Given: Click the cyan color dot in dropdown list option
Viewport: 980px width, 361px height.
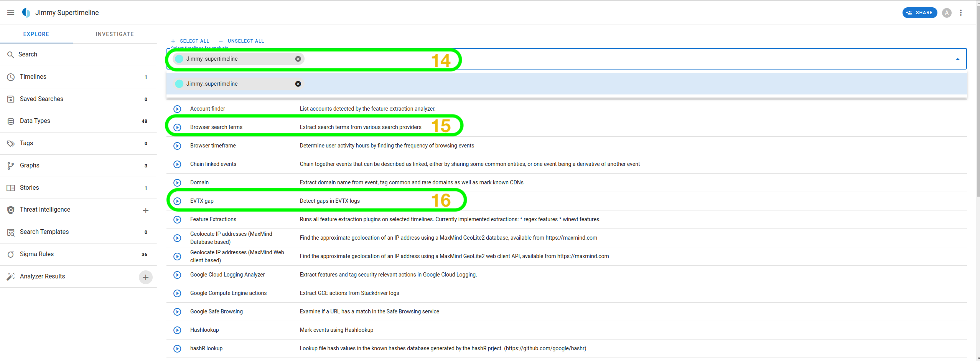Looking at the screenshot, I should [179, 84].
